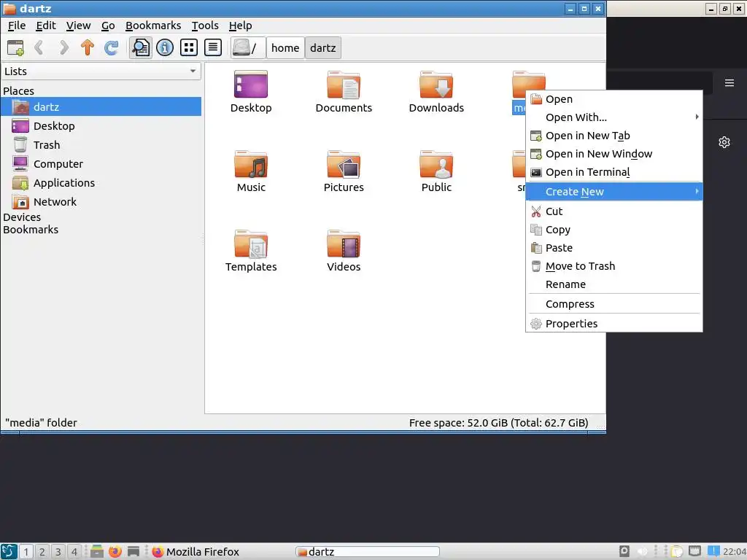The image size is (747, 560).
Task: Choose Properties in the context menu
Action: pos(614,324)
